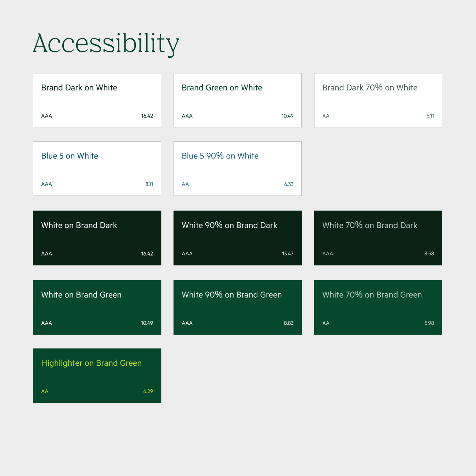Click the 8.83 contrast value on White 90% card
This screenshot has height=476, width=476.
288,323
